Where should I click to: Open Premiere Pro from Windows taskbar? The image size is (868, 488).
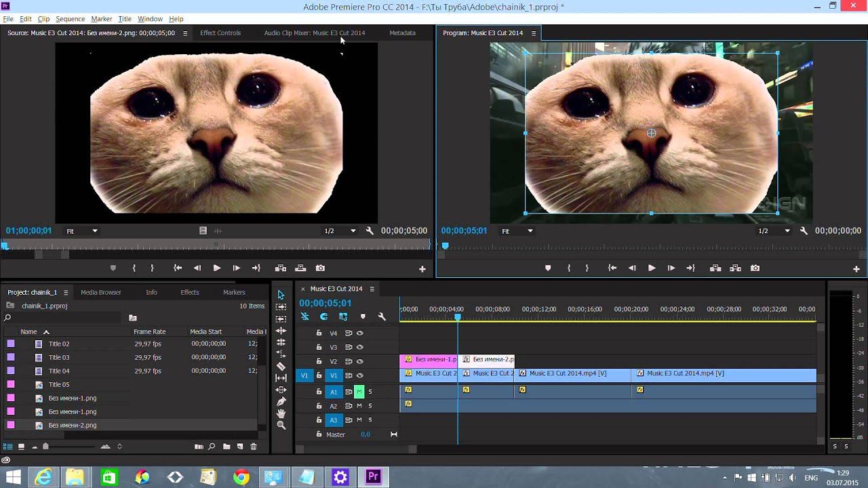[x=372, y=477]
